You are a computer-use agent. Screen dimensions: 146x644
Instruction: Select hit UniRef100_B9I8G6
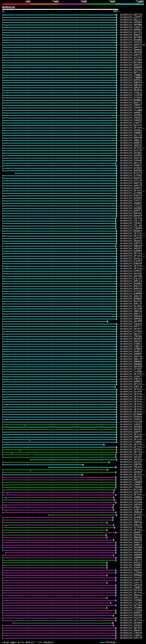131,63
